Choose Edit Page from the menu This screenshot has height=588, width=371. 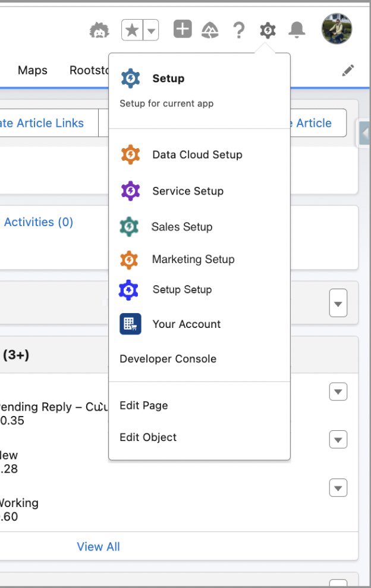coord(143,405)
